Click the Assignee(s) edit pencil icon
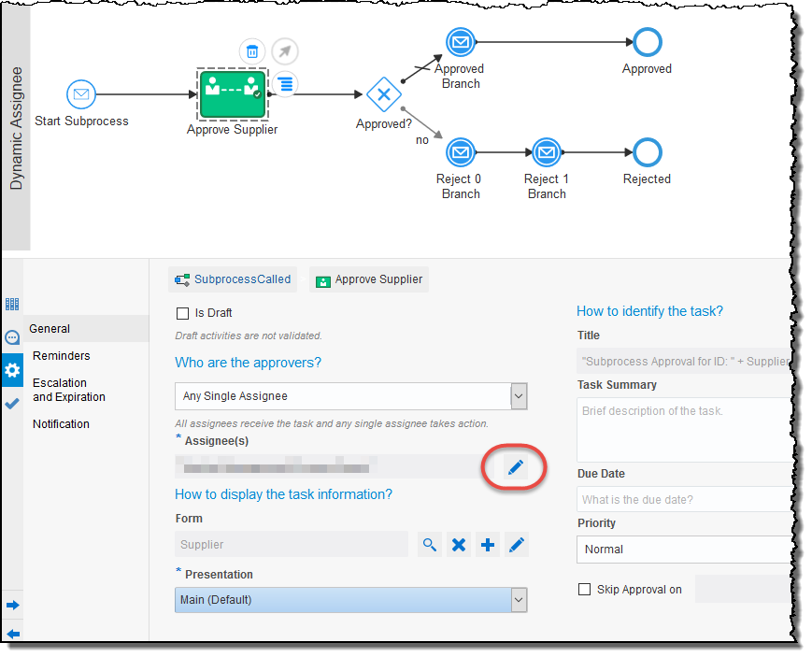 click(x=515, y=467)
